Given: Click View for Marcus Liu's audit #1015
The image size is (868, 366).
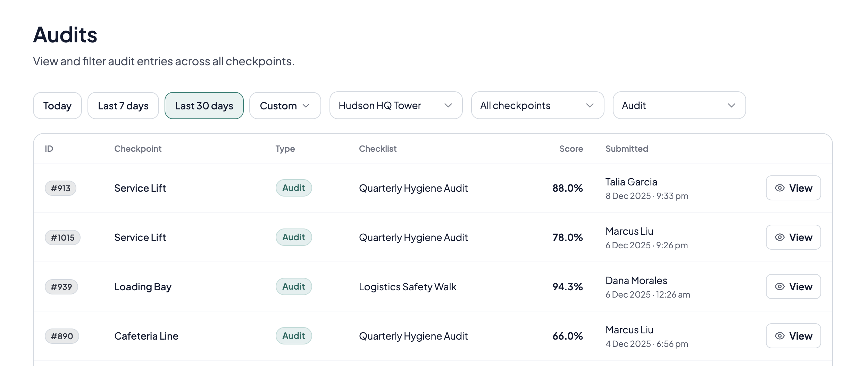Looking at the screenshot, I should coord(793,237).
